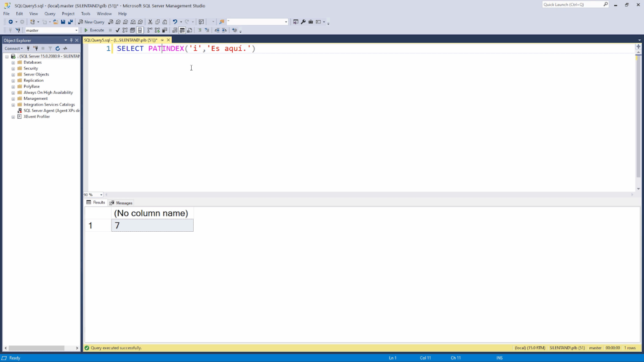Click the Parse query checkmark icon

click(117, 30)
